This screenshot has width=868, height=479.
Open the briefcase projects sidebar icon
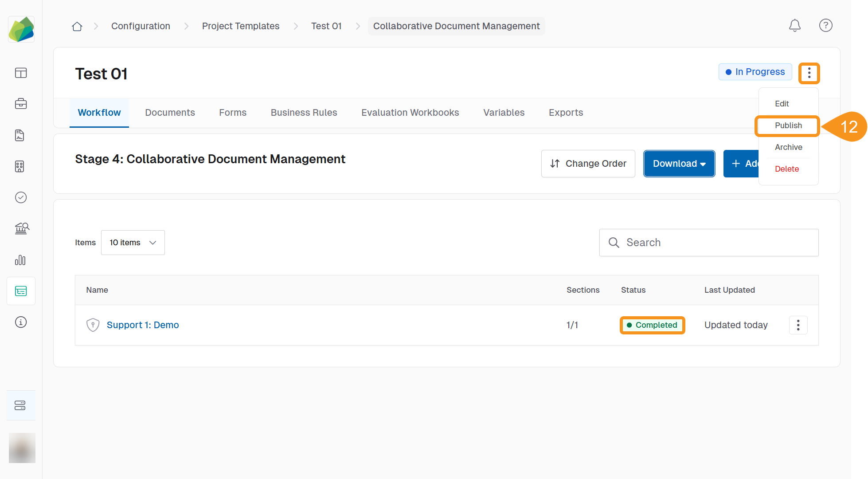coord(21,104)
